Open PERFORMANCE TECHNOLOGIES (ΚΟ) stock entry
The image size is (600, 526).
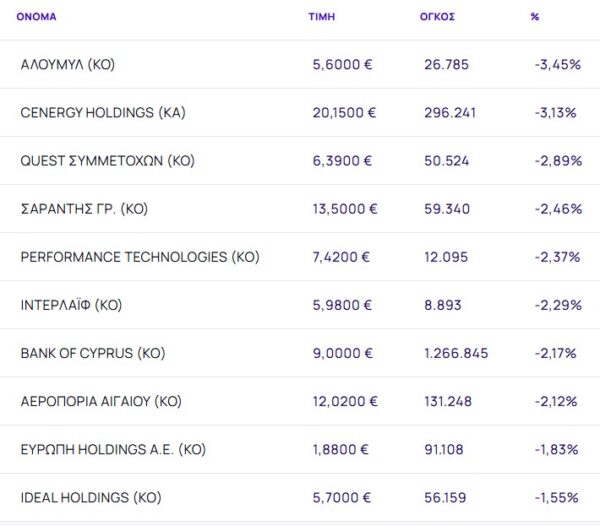(139, 257)
